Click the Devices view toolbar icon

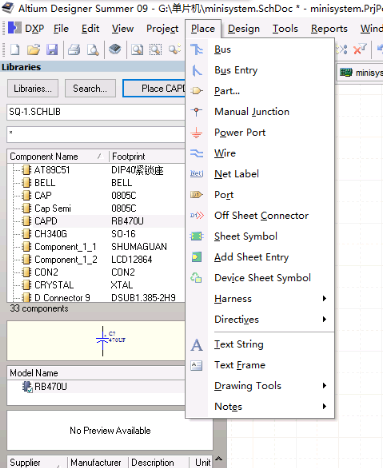pyautogui.click(x=115, y=50)
